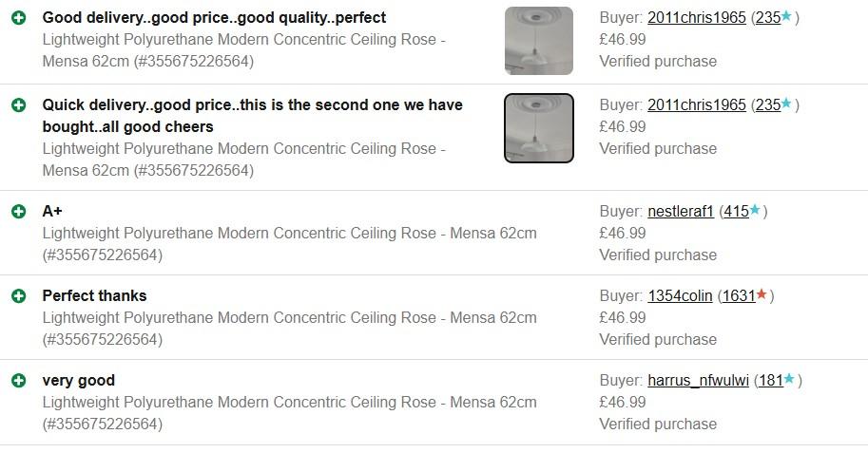The height and width of the screenshot is (453, 868).
Task: Open 2011chris1965's profile from the "Quick delivery" review
Action: (696, 105)
